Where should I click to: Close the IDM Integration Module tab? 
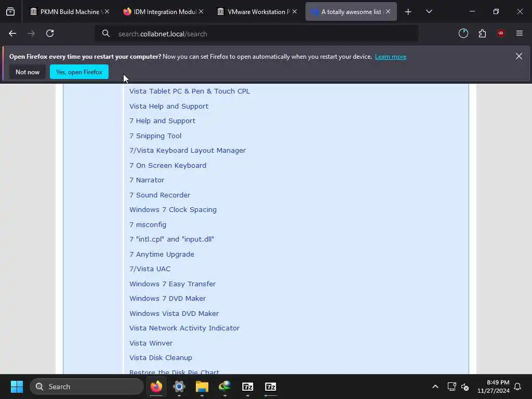[201, 11]
